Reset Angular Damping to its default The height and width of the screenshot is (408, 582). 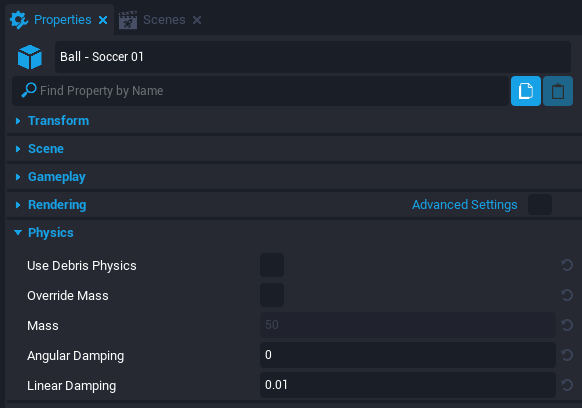[567, 355]
